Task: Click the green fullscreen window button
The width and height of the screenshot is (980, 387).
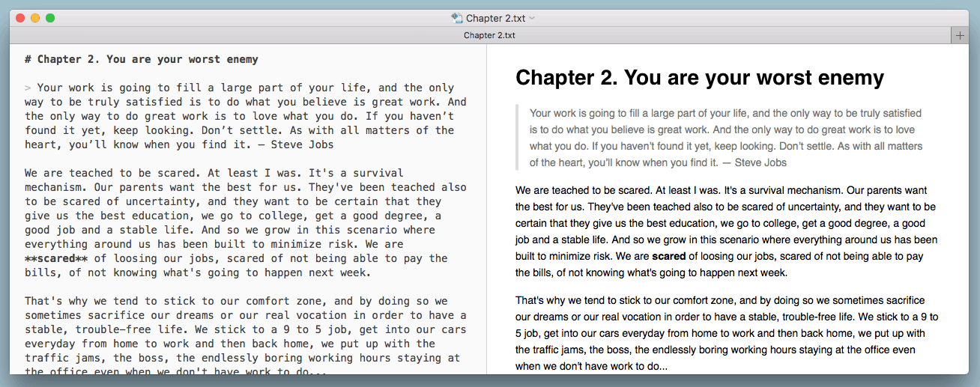Action: [50, 18]
